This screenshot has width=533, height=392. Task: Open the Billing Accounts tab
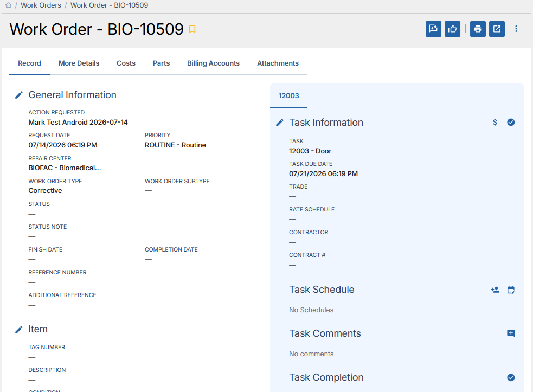(213, 63)
